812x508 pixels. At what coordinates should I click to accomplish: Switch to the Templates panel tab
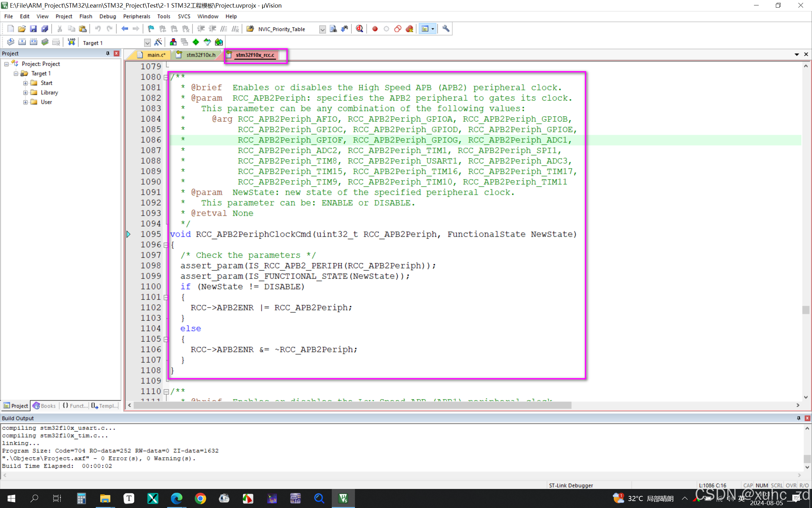coord(105,406)
